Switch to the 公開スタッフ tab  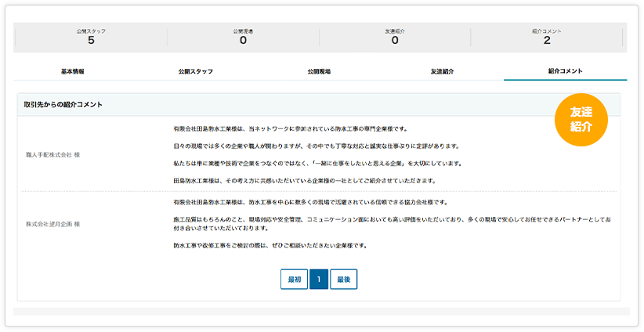[196, 71]
